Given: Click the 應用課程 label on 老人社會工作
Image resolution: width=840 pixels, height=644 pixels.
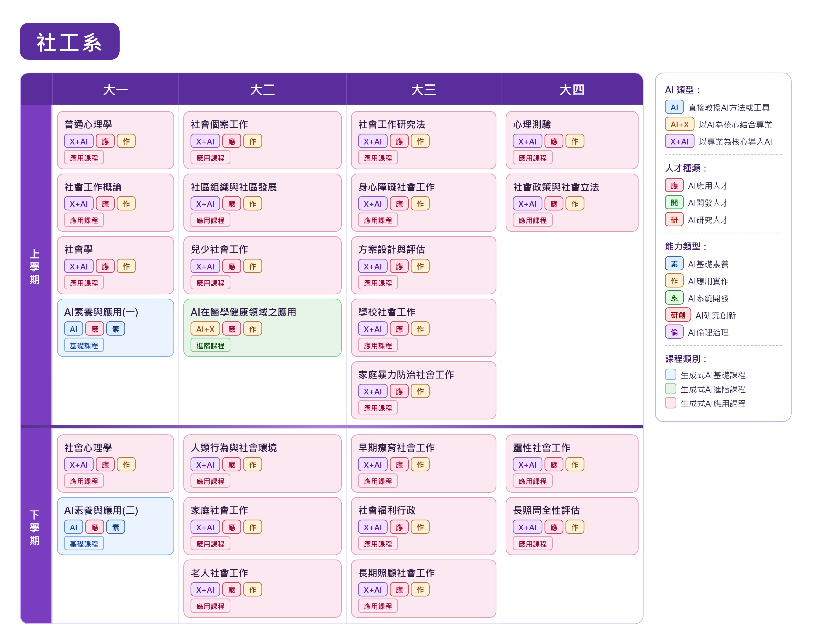Looking at the screenshot, I should pos(210,606).
